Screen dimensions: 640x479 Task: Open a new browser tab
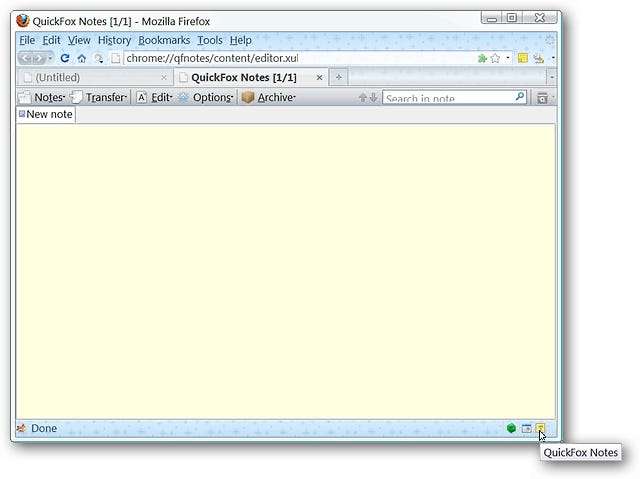pyautogui.click(x=339, y=77)
